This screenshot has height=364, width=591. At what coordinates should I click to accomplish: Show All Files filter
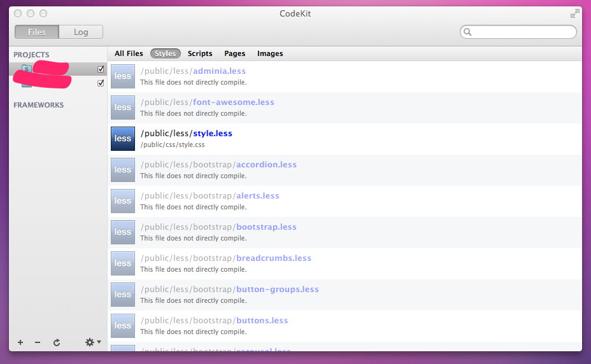click(x=129, y=53)
